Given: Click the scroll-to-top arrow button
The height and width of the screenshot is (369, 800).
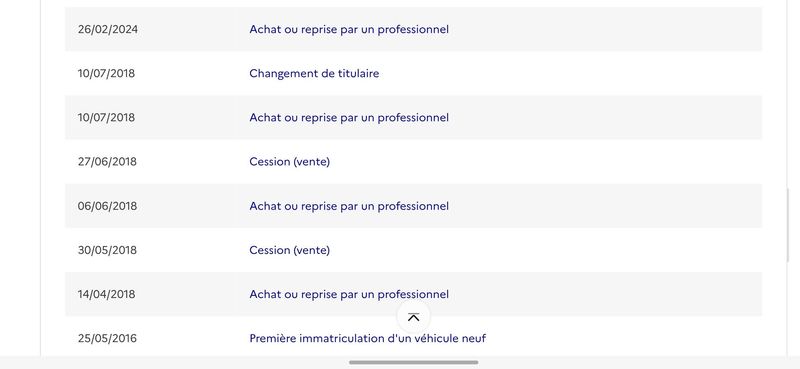Looking at the screenshot, I should (x=413, y=317).
